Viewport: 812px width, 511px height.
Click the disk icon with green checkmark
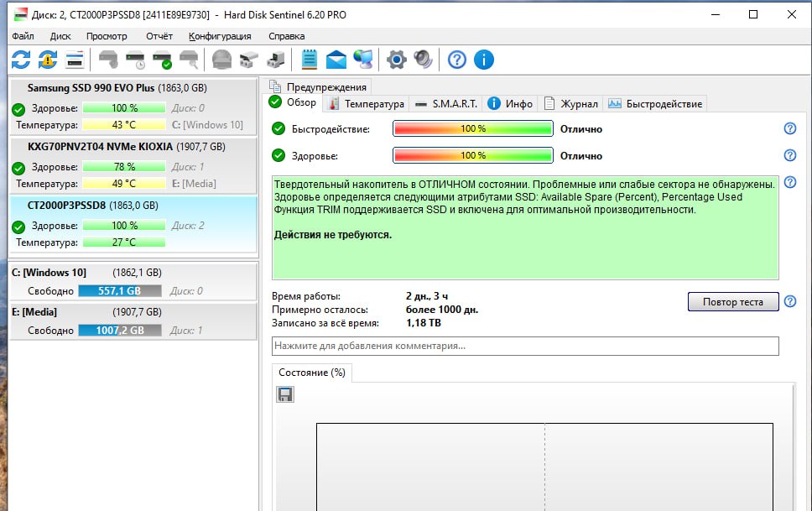(x=163, y=60)
